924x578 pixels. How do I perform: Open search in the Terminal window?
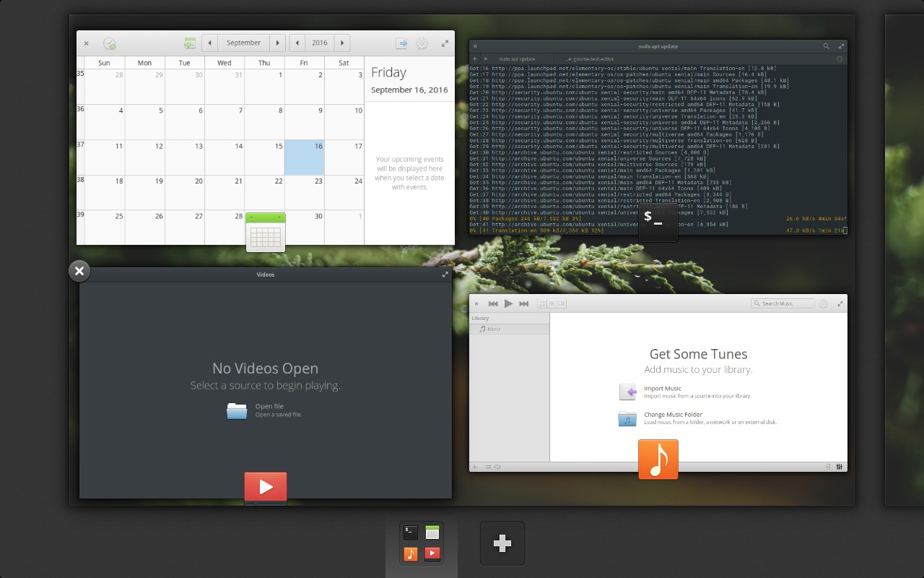tap(825, 46)
